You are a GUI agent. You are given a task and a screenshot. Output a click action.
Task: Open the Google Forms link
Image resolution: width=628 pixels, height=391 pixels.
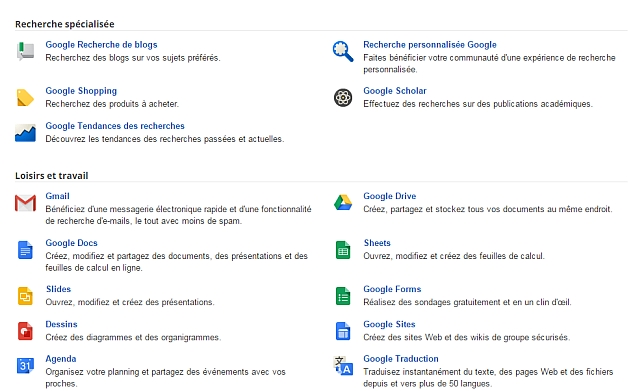click(392, 289)
